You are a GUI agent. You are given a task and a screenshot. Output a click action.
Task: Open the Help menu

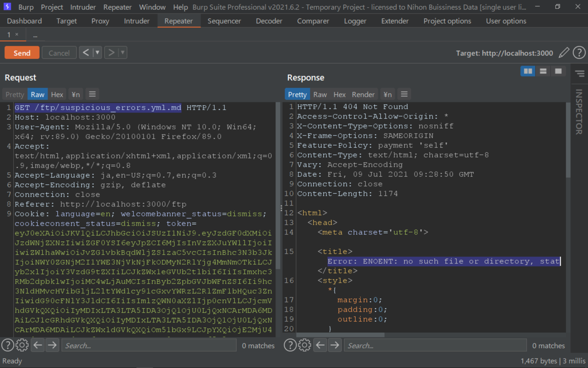[180, 7]
